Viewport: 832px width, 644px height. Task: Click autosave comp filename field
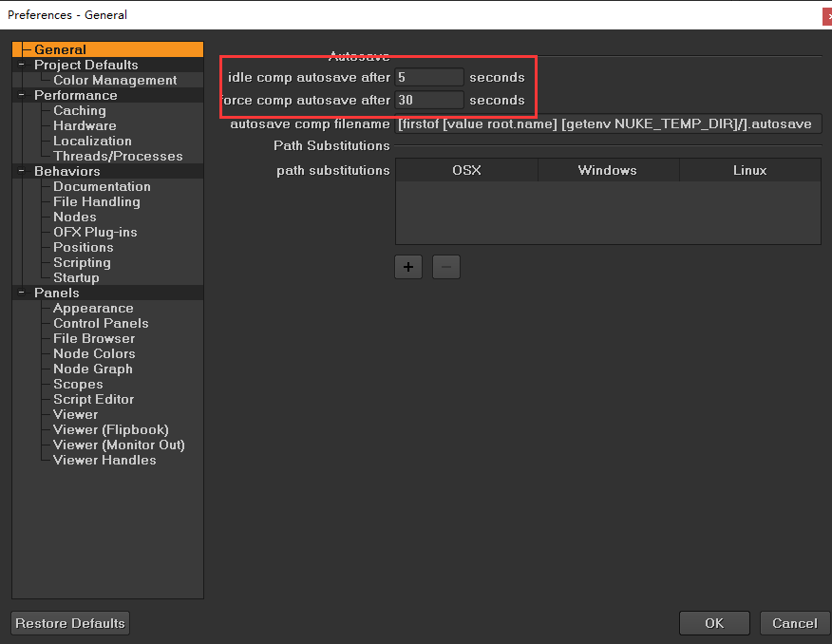coord(608,123)
